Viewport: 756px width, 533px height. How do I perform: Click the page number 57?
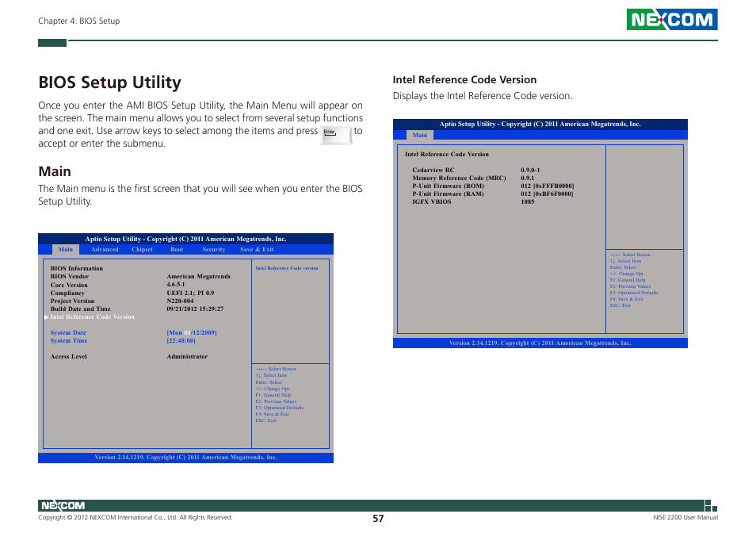tap(378, 519)
